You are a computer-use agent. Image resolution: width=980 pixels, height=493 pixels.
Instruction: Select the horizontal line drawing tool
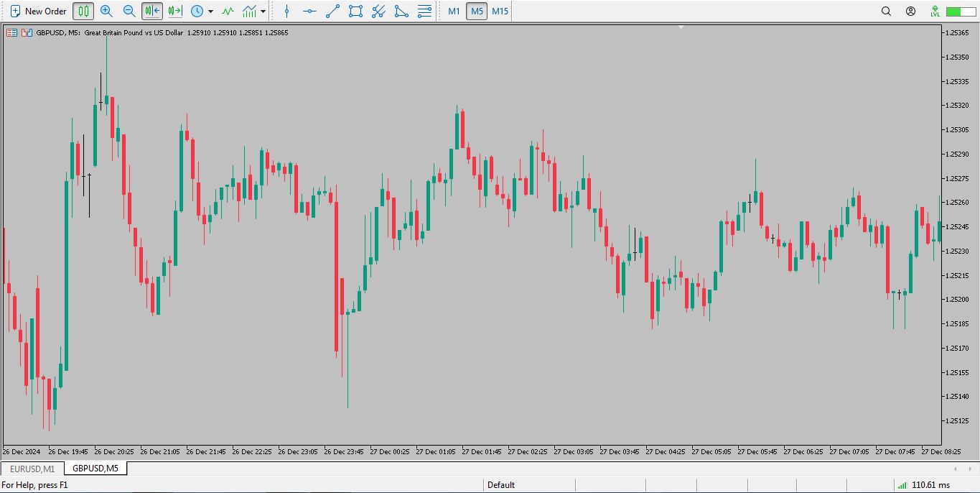tap(309, 11)
